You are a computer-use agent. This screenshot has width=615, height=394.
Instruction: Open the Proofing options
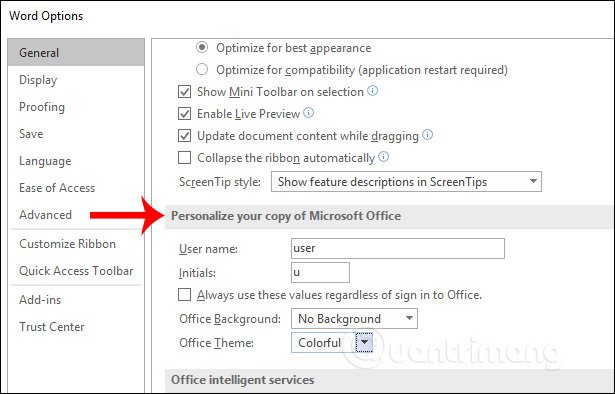click(x=42, y=107)
